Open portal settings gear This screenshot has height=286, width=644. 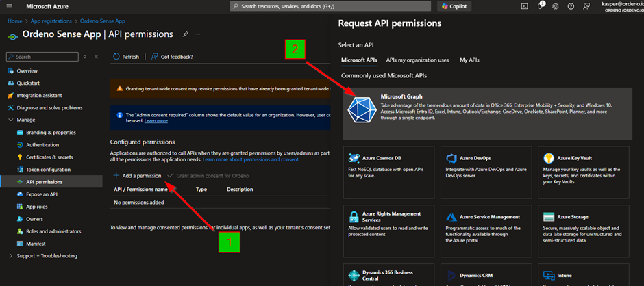(556, 6)
